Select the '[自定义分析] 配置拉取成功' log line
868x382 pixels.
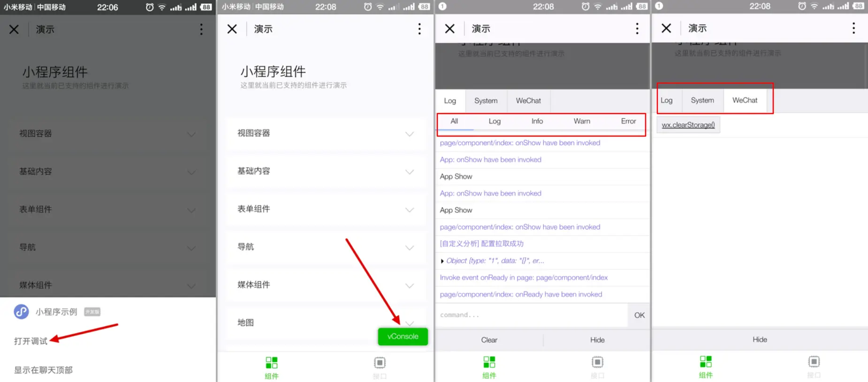pyautogui.click(x=542, y=244)
